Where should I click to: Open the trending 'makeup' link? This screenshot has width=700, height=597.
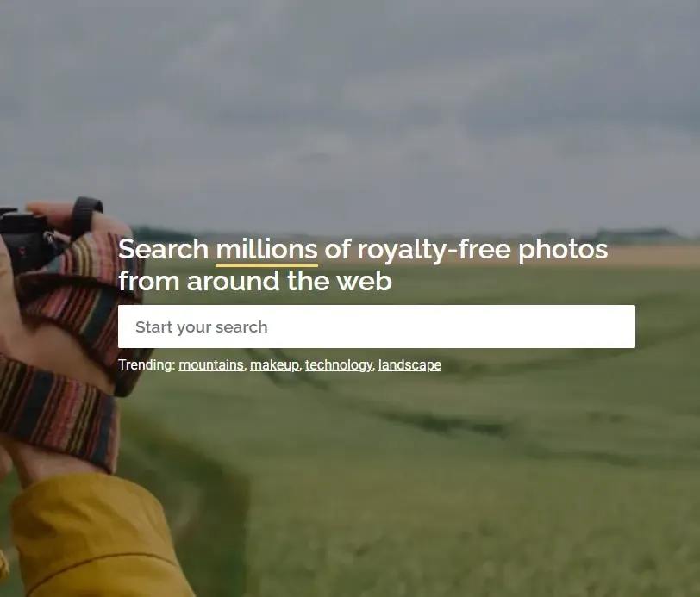(274, 365)
